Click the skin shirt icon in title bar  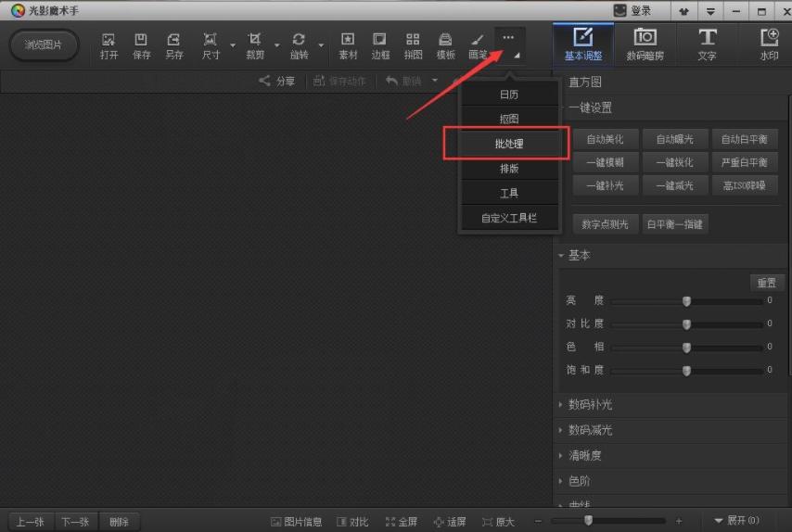(x=683, y=11)
